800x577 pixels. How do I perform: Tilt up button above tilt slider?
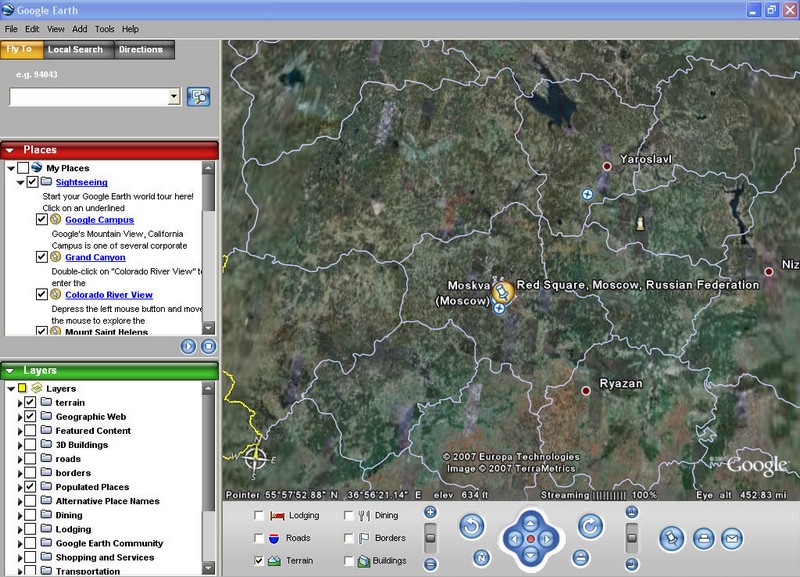pos(632,512)
